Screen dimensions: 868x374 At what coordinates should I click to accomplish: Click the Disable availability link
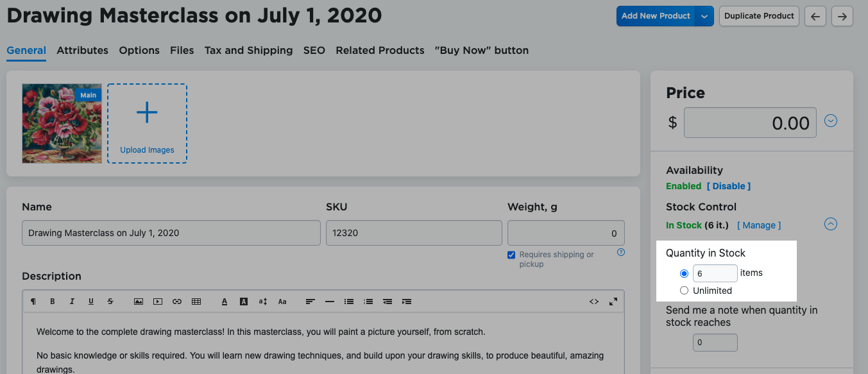click(728, 186)
